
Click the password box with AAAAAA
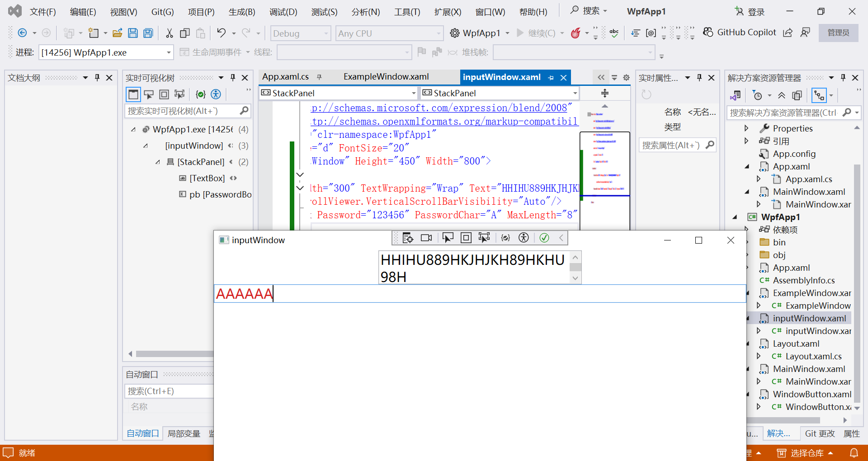(480, 294)
